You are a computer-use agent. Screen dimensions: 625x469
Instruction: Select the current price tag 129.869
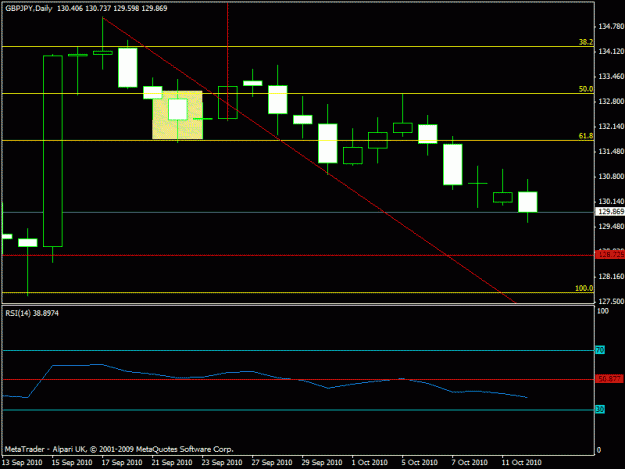[610, 212]
